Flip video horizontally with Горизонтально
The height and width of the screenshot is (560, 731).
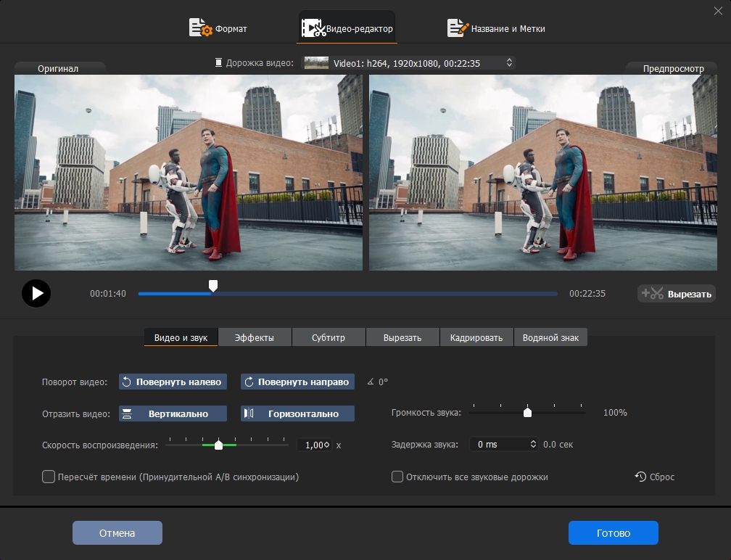point(297,413)
